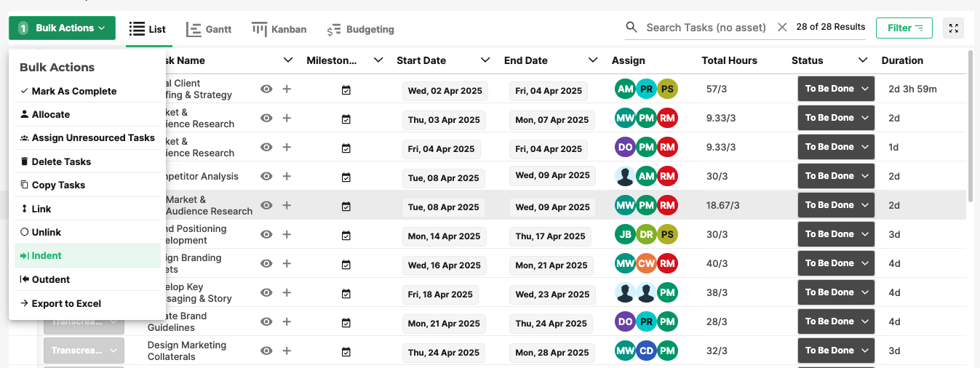Expand the Task Name column chevron
980x368 pixels.
point(288,60)
